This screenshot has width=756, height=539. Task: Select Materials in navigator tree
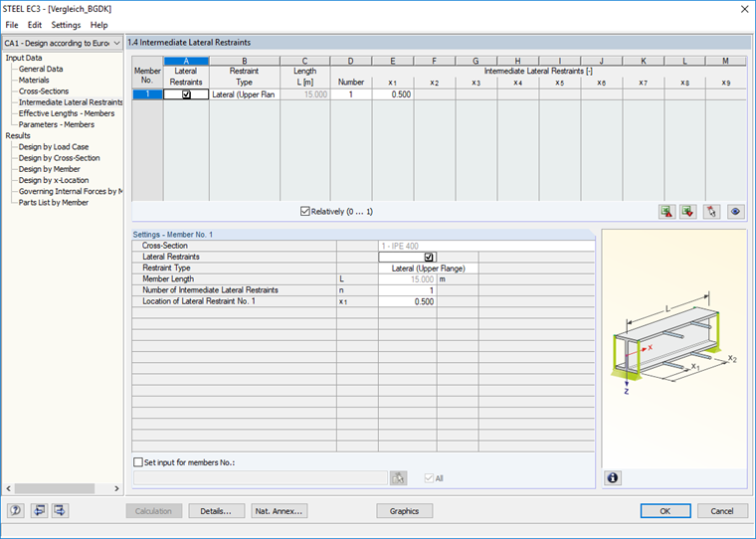34,80
